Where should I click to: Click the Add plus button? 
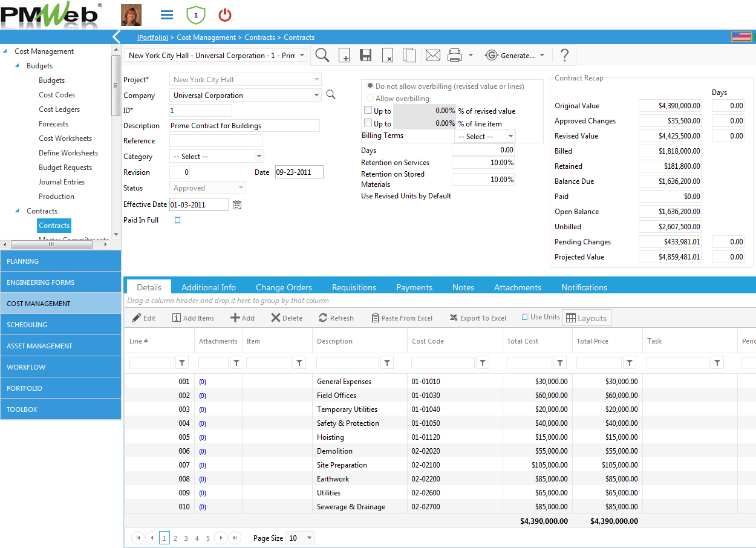point(243,318)
